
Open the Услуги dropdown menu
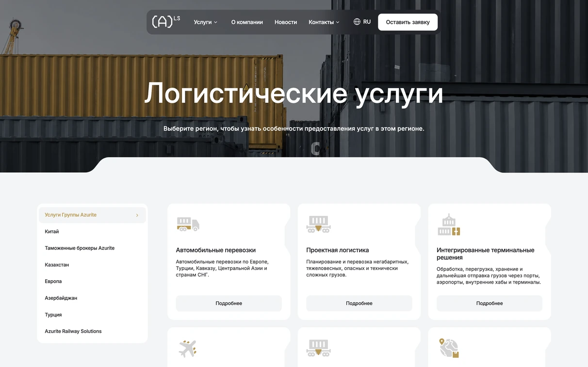pos(206,22)
